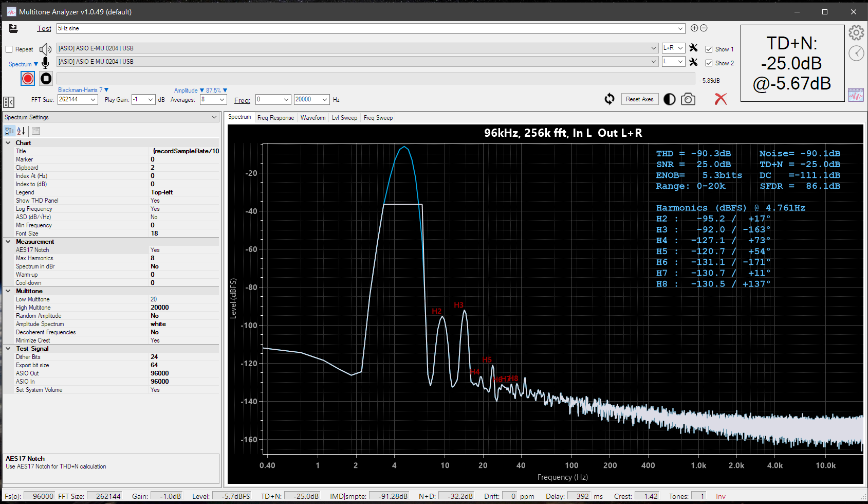Open the L input channel dropdown
This screenshot has height=504, width=868.
point(673,62)
